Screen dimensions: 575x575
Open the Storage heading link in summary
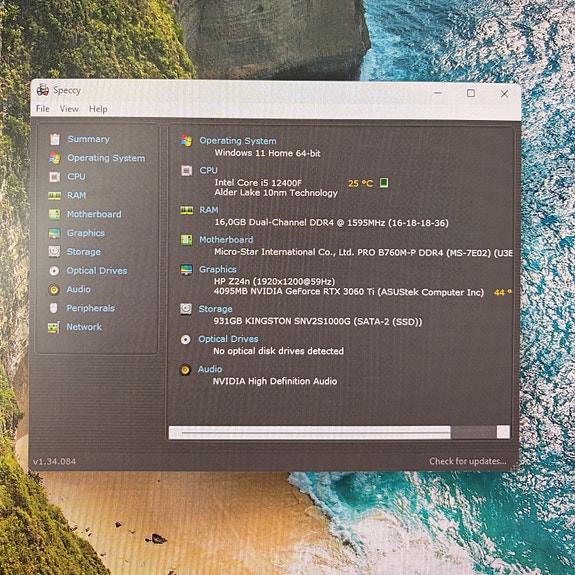click(215, 309)
